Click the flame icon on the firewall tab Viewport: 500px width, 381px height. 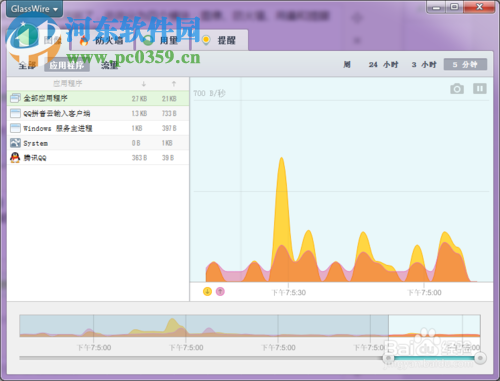(x=83, y=40)
